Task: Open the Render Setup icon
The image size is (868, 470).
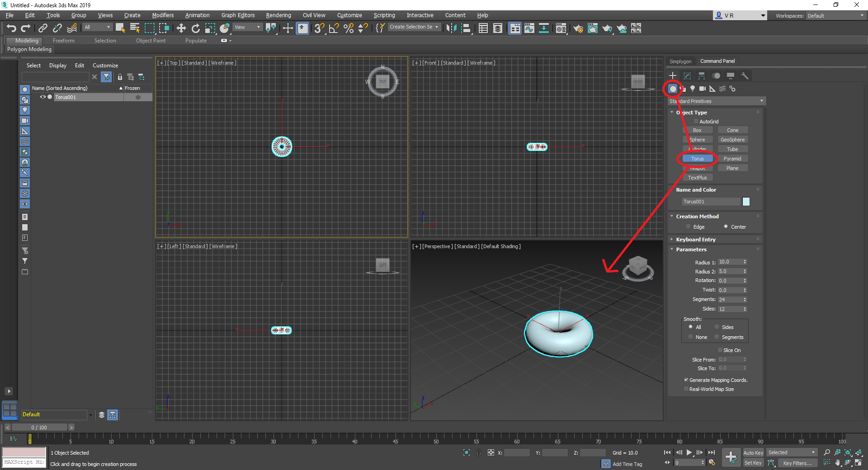Action: [578, 28]
